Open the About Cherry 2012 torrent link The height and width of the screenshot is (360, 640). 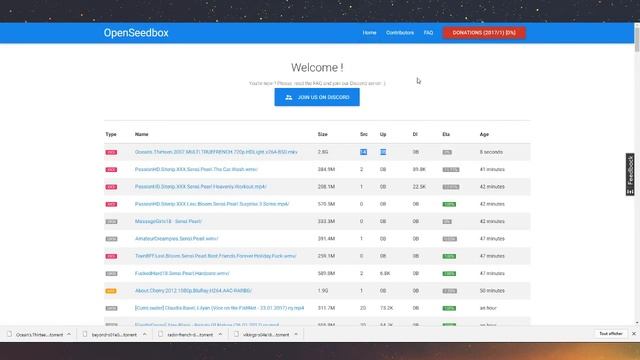pos(193,291)
